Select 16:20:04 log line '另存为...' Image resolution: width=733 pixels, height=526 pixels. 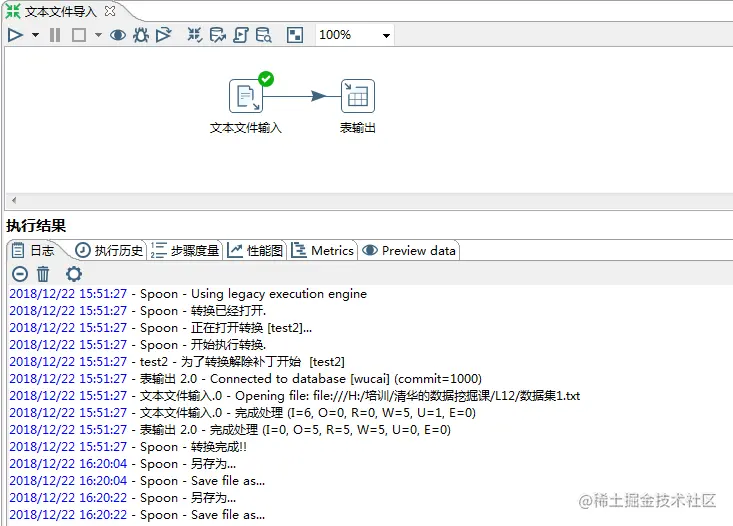coord(122,464)
